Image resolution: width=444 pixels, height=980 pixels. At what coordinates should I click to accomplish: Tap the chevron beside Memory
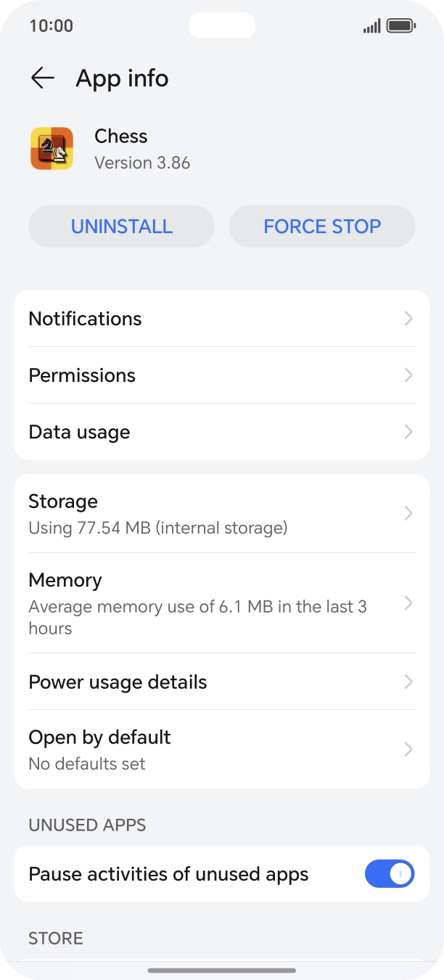coord(408,603)
